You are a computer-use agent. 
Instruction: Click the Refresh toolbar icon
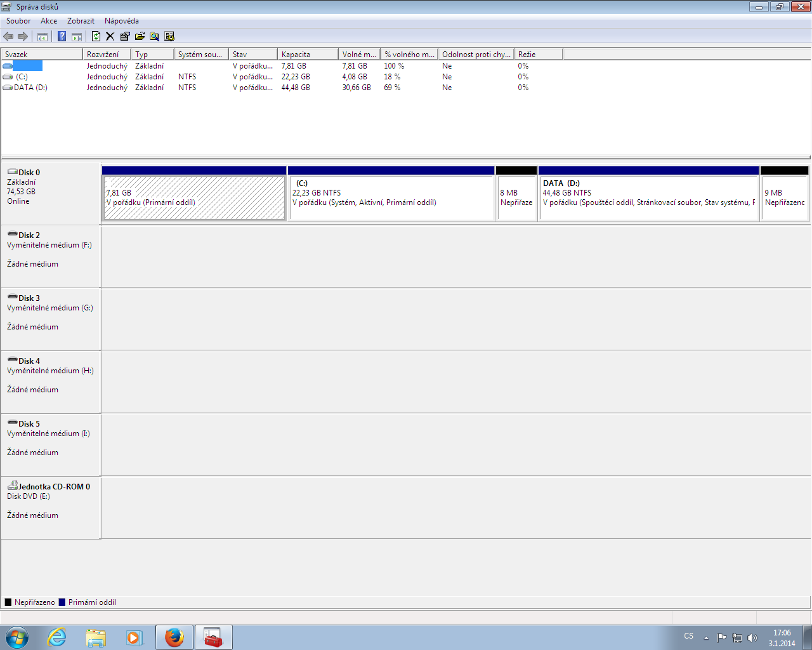[x=96, y=36]
